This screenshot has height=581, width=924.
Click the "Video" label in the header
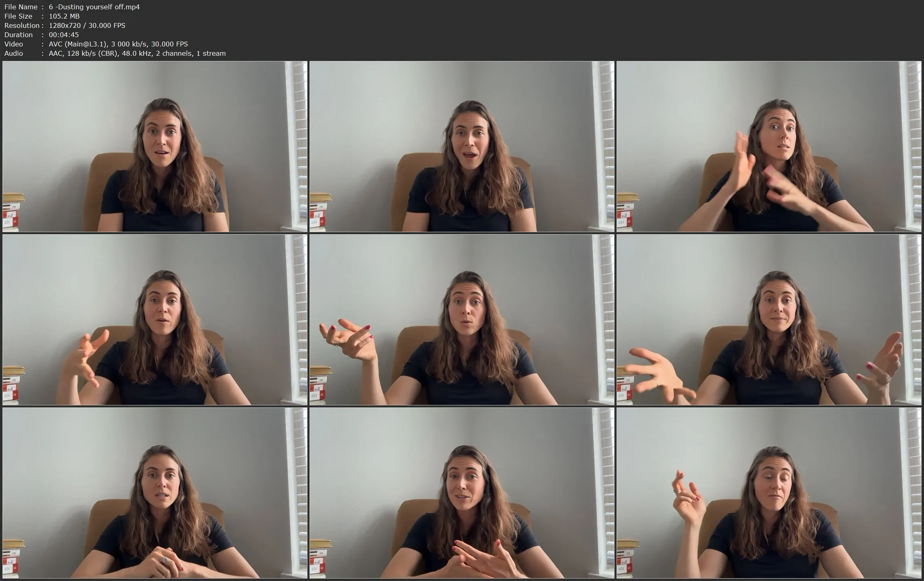click(14, 44)
